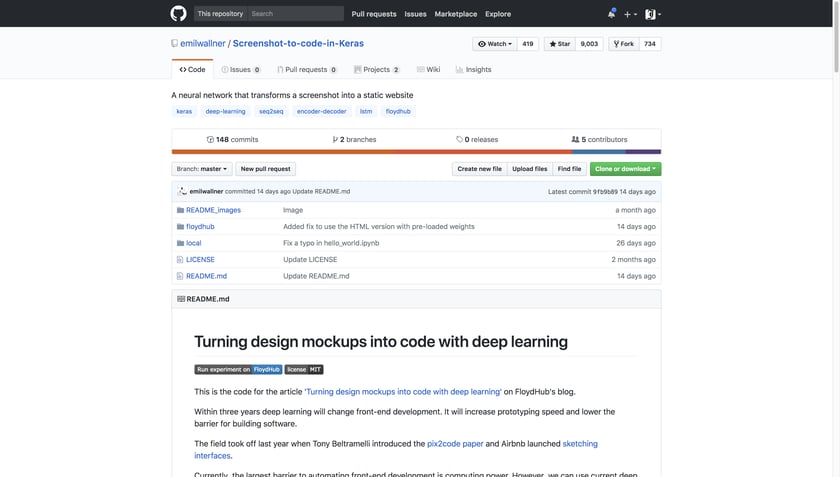Viewport: 840px width, 477px height.
Task: View the 148 commits history
Action: click(x=232, y=139)
